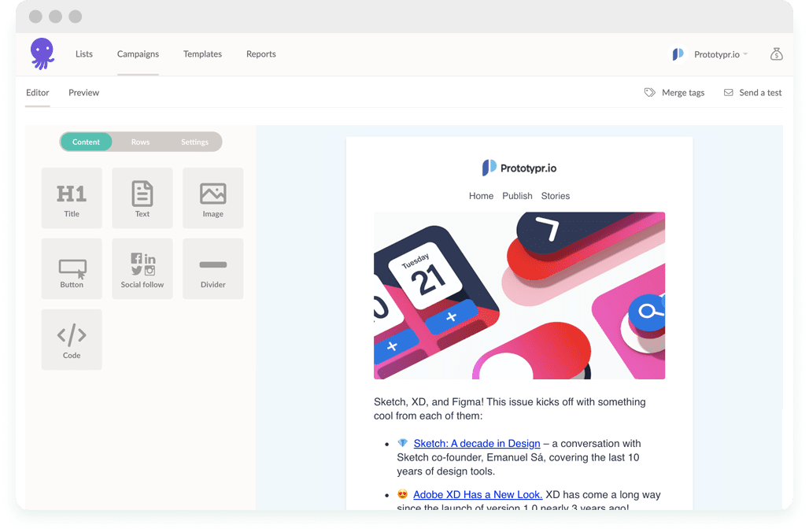Viewport: 809px width, 532px height.
Task: Switch to the Settings panel
Action: pos(194,142)
